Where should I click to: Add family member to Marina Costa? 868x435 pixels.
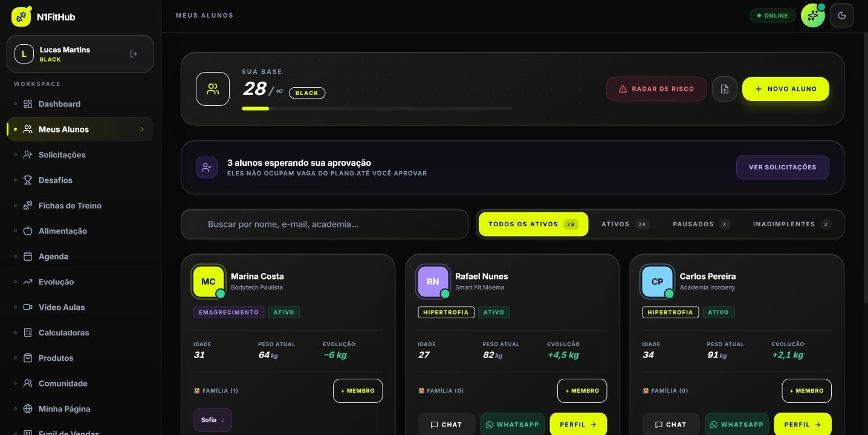[x=358, y=391]
